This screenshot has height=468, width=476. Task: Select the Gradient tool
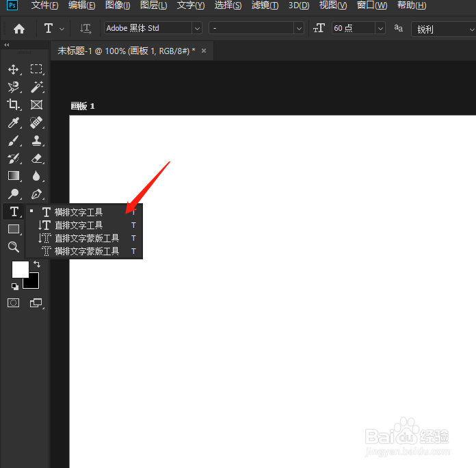(x=14, y=176)
